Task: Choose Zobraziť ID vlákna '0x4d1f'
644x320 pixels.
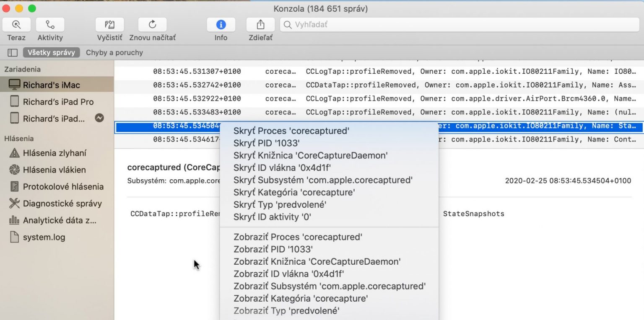Action: click(329, 274)
